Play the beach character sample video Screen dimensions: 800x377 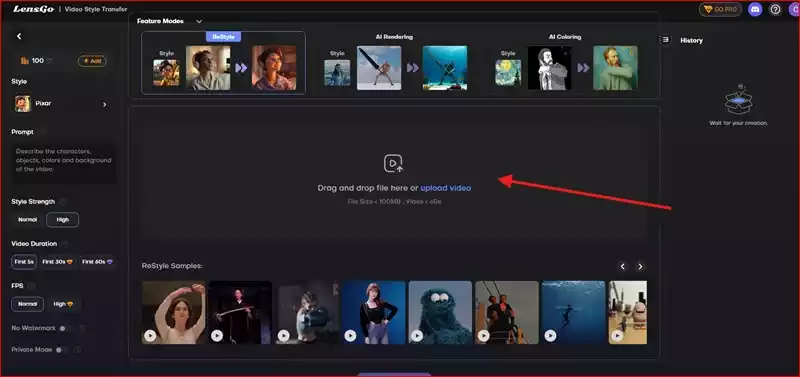tap(617, 335)
